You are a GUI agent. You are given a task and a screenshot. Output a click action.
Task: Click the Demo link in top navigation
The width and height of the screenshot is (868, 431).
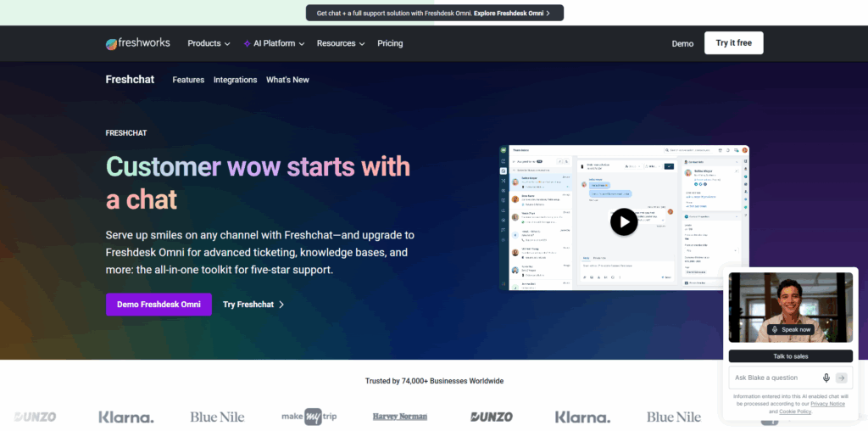coord(682,44)
